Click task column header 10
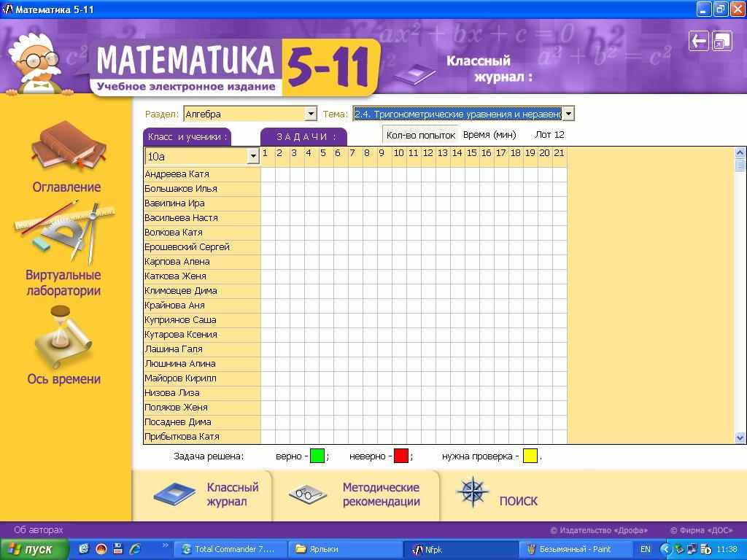This screenshot has height=560, width=747. 399,153
